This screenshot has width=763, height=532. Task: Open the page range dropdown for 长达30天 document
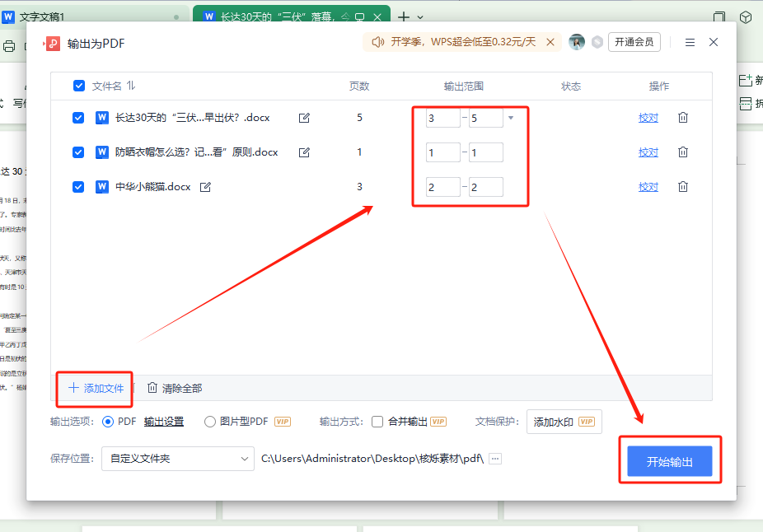[x=511, y=118]
